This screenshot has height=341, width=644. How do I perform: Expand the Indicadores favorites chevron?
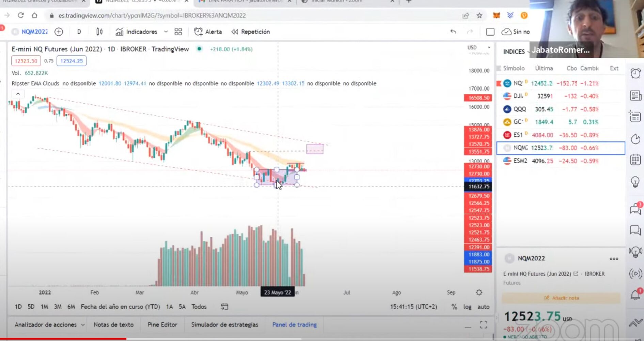[166, 32]
